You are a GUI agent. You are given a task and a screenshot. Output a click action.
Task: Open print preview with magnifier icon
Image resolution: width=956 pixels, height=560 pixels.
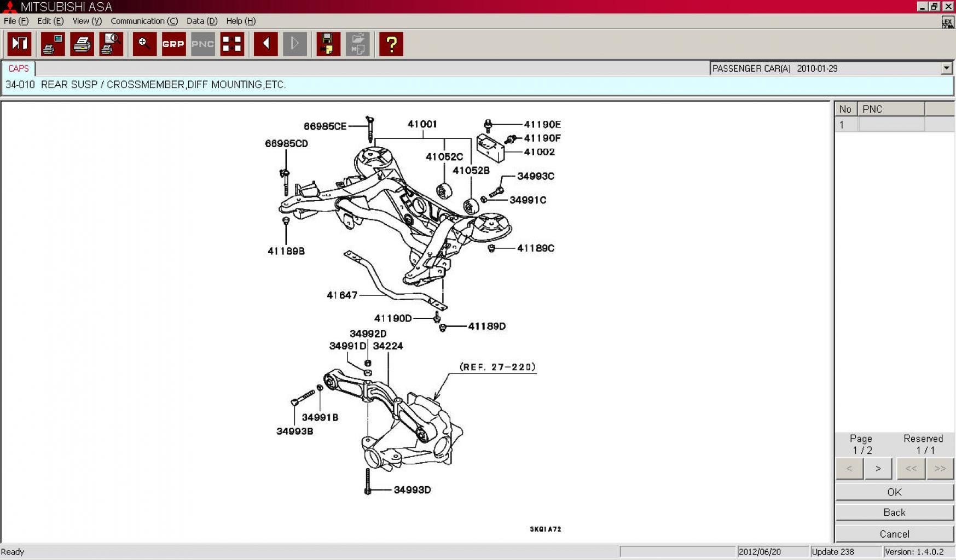click(x=111, y=44)
